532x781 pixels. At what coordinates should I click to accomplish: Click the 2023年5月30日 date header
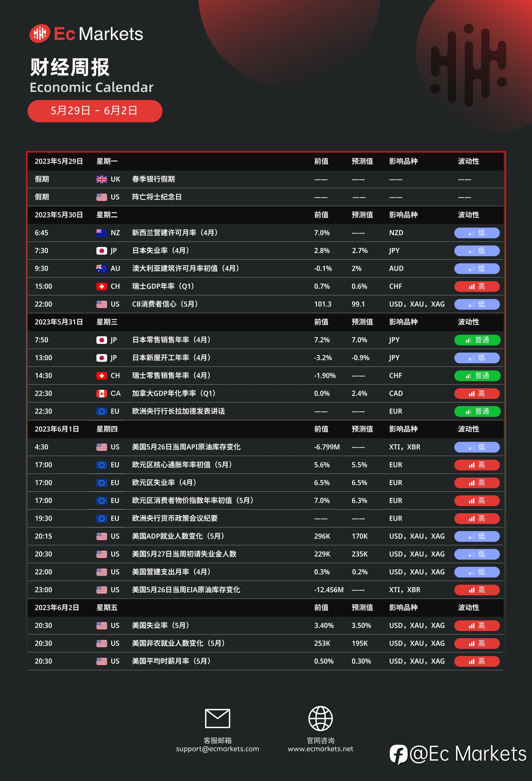click(x=59, y=215)
